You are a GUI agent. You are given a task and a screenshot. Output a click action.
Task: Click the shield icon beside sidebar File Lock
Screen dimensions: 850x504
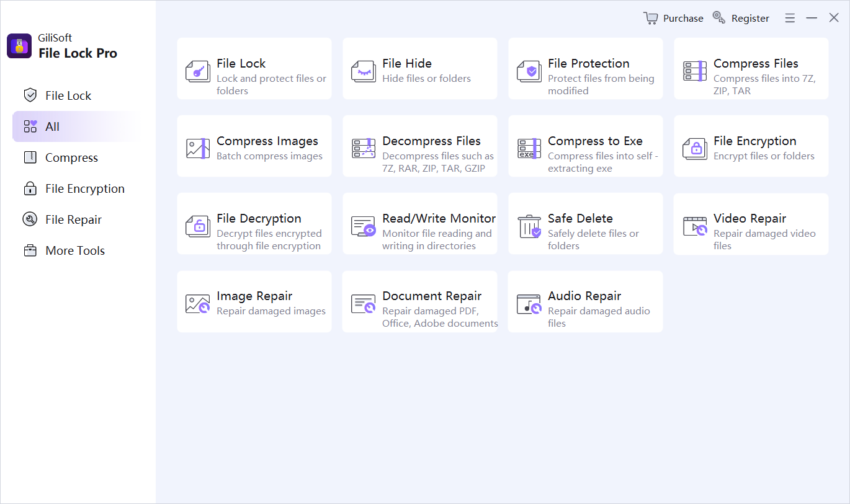[30, 95]
